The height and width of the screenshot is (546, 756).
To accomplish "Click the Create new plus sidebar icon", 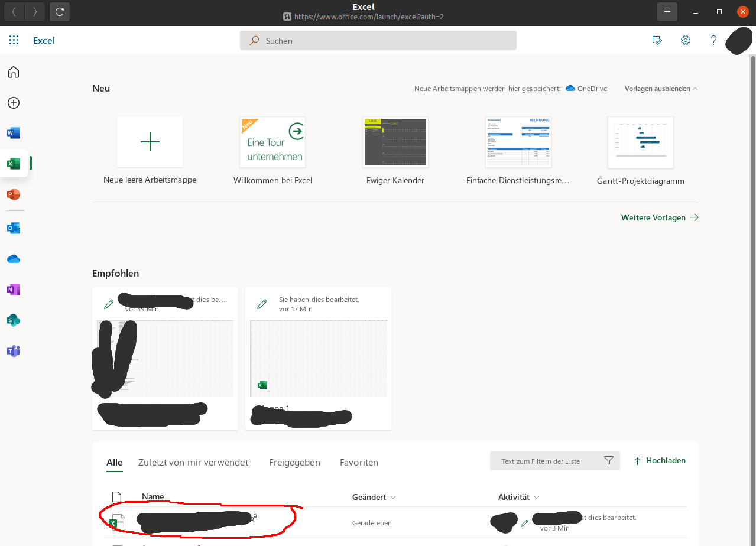I will click(14, 103).
